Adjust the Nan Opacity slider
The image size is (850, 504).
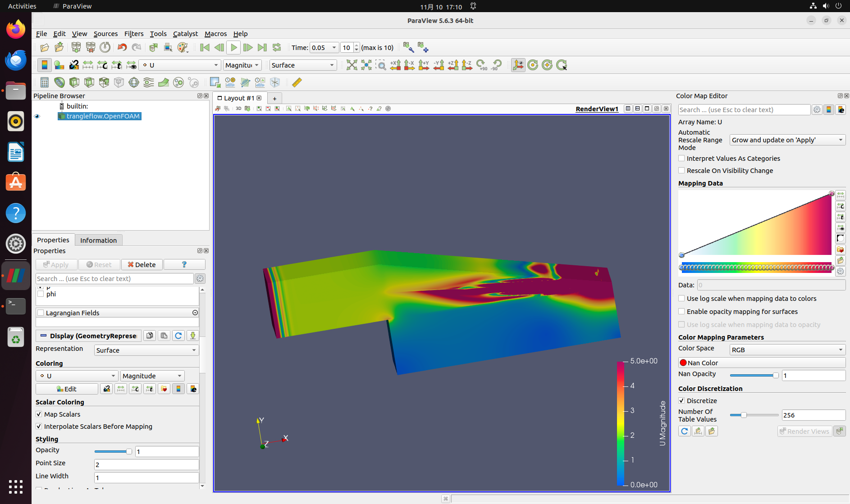[775, 375]
